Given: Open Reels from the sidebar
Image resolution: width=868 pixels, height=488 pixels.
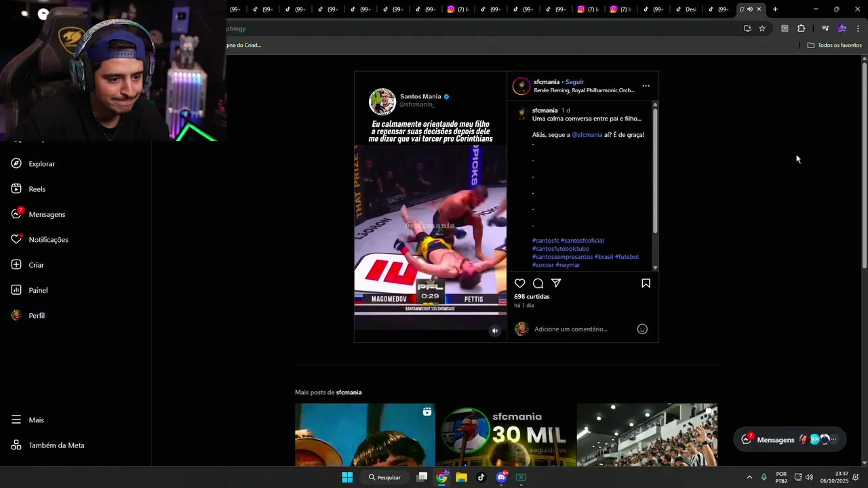Looking at the screenshot, I should [x=28, y=189].
